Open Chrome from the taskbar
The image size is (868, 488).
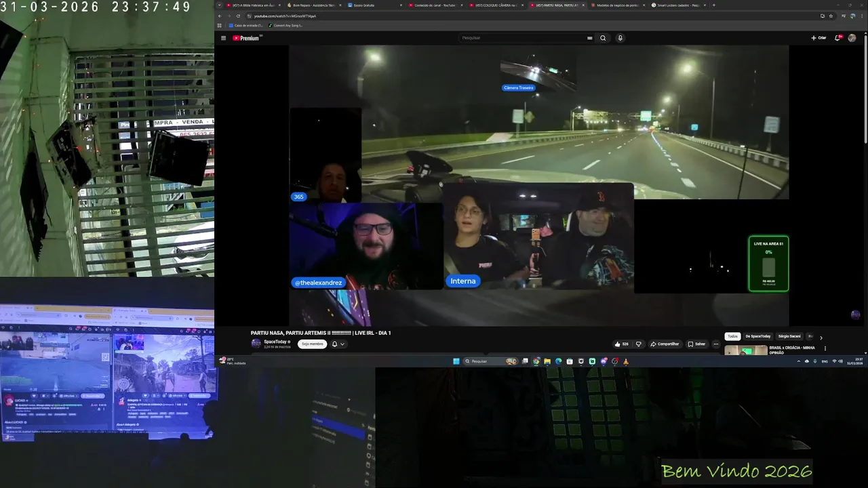536,361
